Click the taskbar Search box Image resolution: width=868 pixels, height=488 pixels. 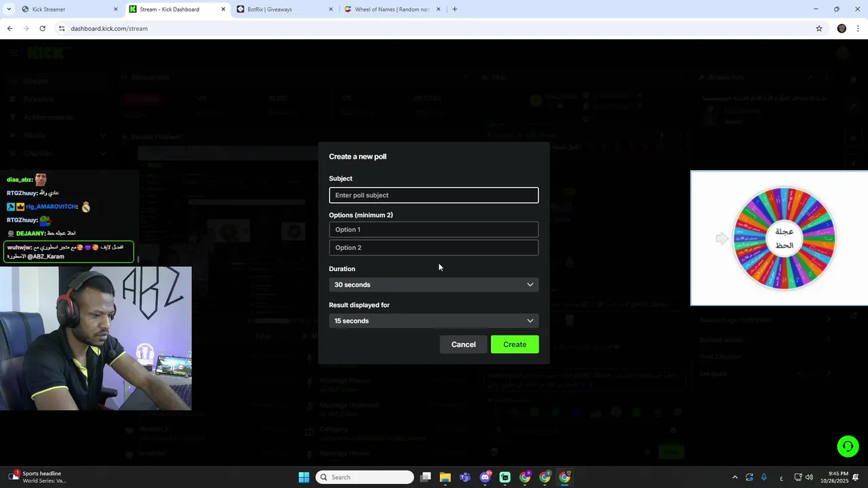(x=365, y=477)
